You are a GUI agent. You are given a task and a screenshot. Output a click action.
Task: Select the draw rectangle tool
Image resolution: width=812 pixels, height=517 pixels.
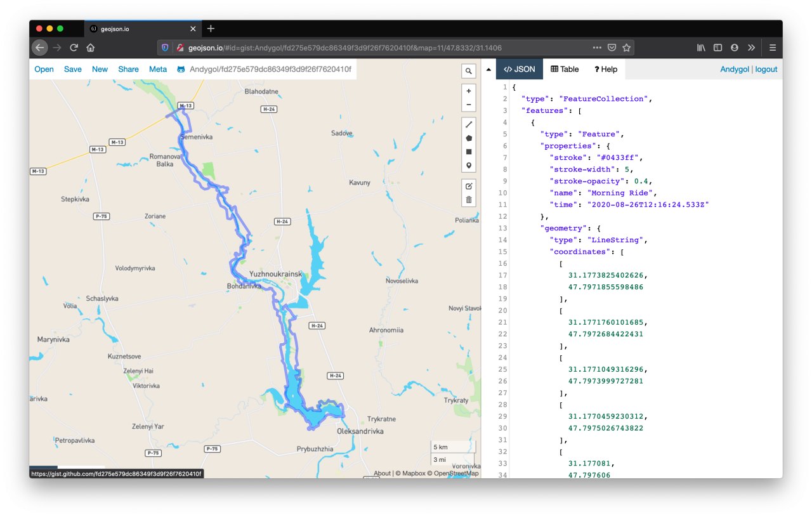point(469,152)
